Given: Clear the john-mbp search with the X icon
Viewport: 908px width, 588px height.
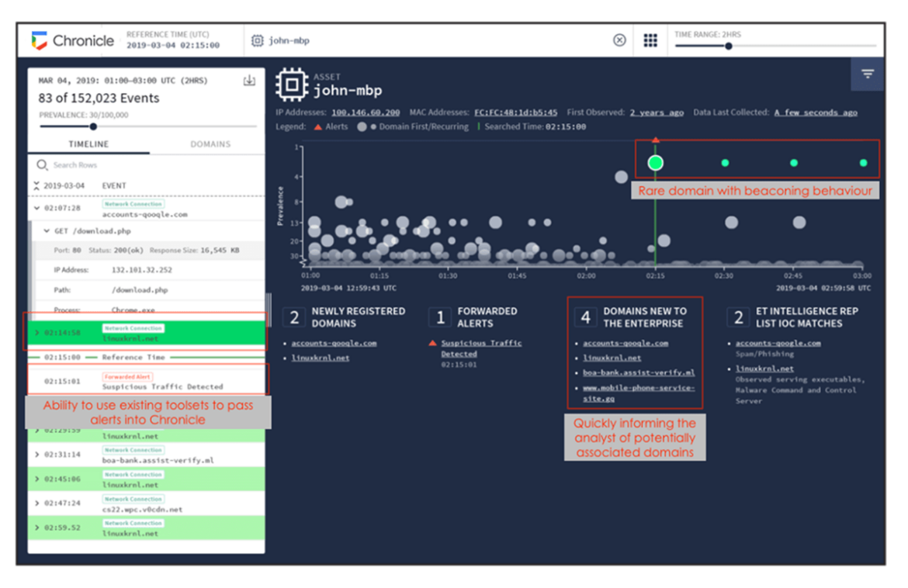Looking at the screenshot, I should [x=619, y=40].
